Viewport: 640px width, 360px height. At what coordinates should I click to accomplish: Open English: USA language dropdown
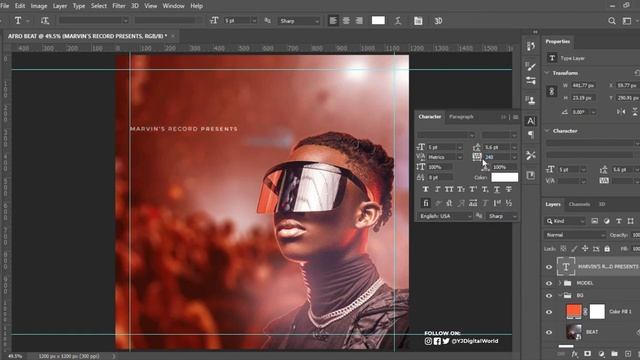tap(445, 216)
